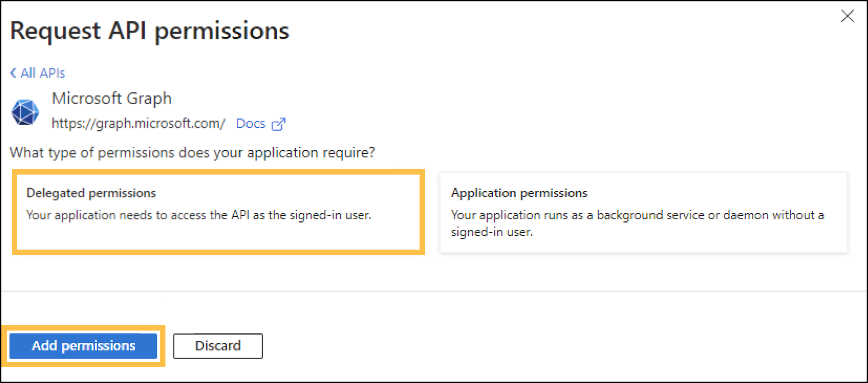
Task: Select the Delegated permissions card
Action: [x=219, y=213]
